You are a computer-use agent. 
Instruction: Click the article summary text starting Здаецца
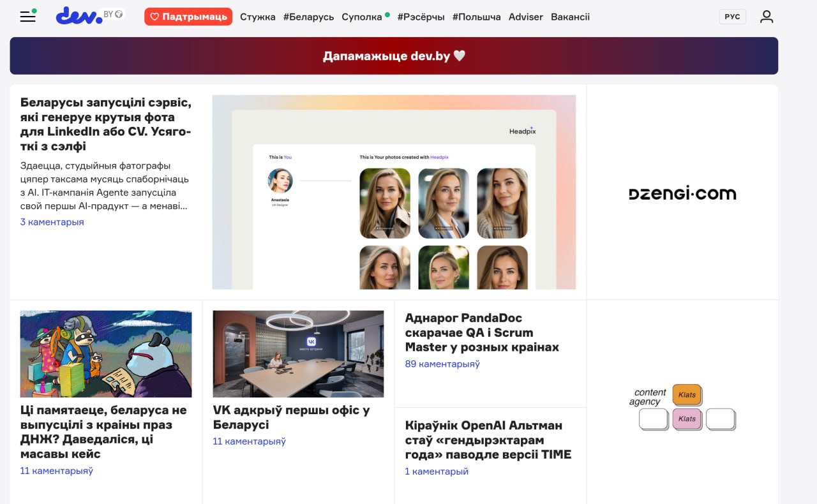click(105, 186)
